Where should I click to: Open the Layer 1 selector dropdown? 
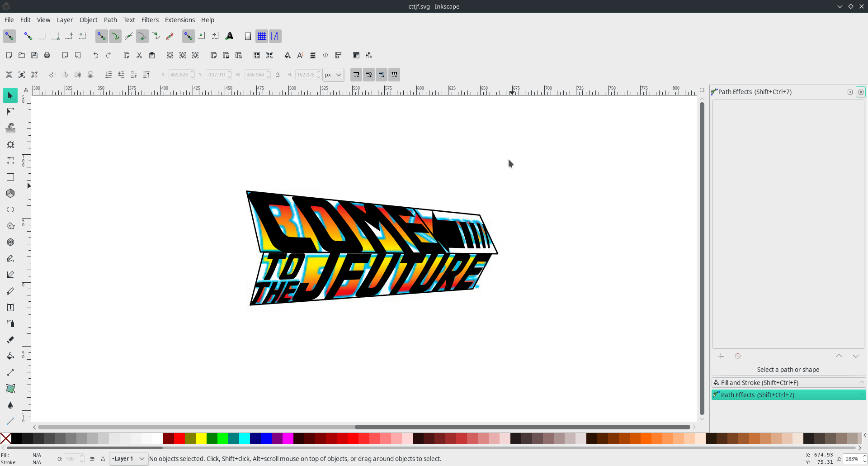[x=128, y=459]
